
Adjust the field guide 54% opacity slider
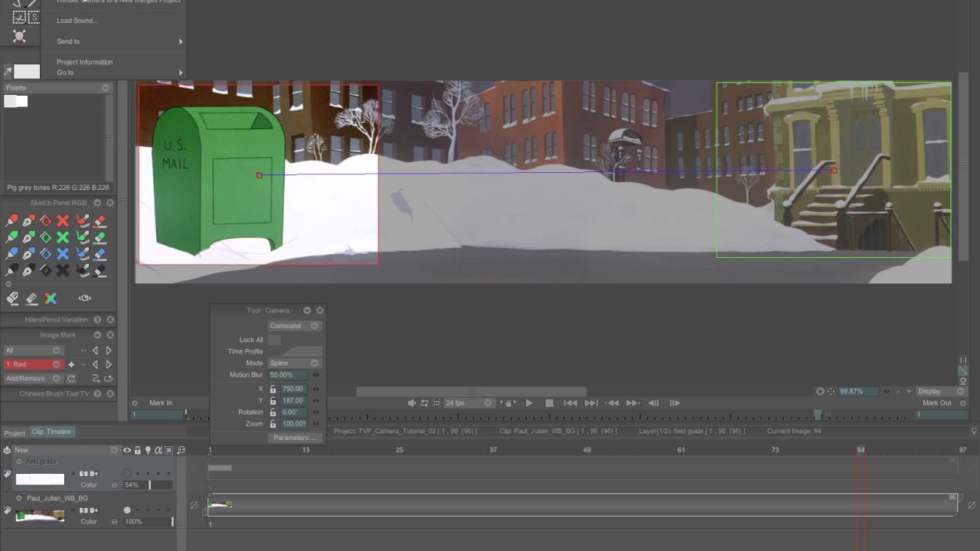(149, 485)
